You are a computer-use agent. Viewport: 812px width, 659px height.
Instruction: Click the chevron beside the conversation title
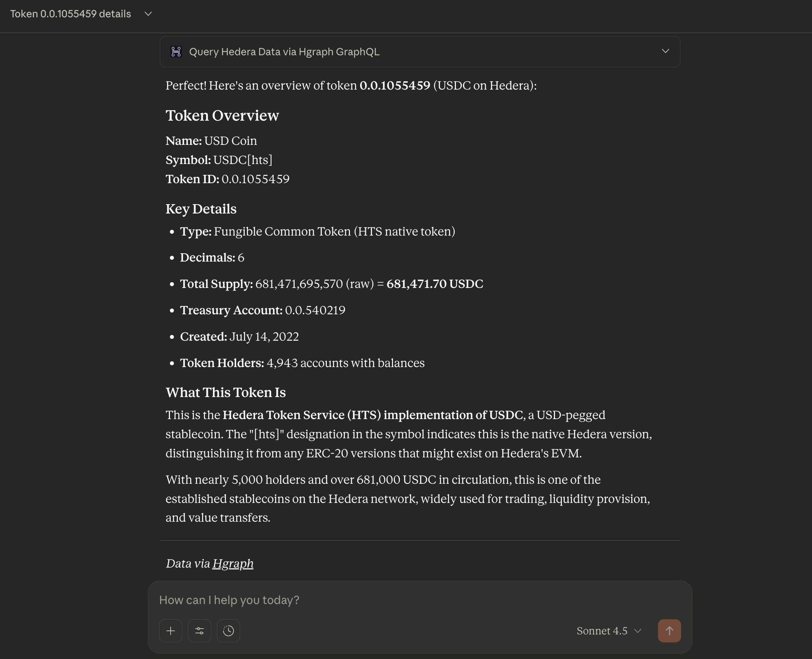click(x=148, y=14)
